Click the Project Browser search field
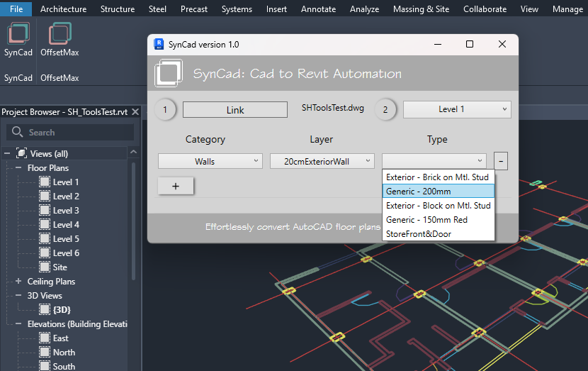588x371 pixels. pyautogui.click(x=70, y=132)
